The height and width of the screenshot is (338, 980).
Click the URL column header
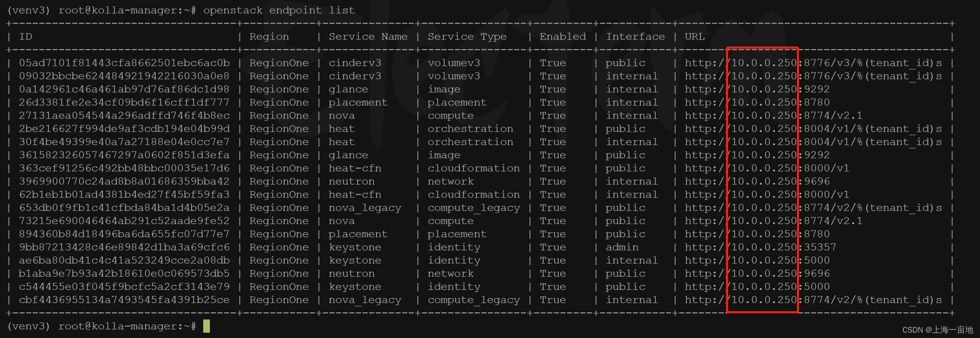point(695,37)
